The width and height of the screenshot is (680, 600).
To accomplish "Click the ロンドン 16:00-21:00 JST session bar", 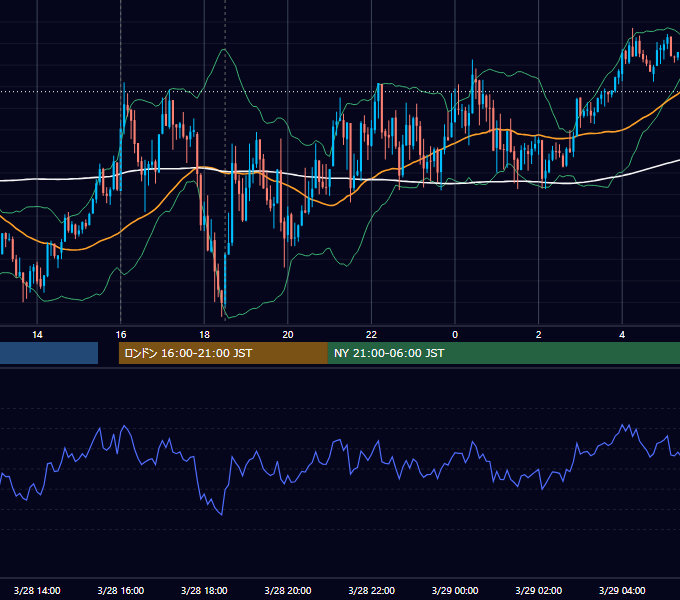I will pos(223,353).
